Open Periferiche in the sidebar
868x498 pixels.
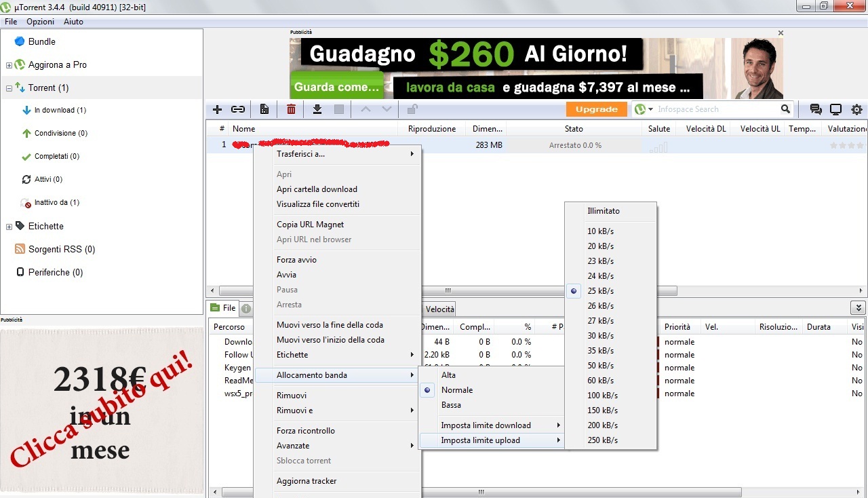pos(56,272)
